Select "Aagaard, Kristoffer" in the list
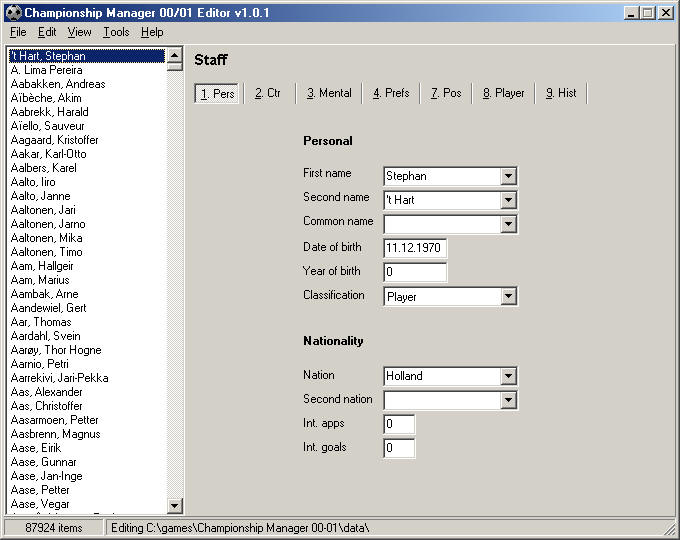The height and width of the screenshot is (540, 680). [x=87, y=140]
